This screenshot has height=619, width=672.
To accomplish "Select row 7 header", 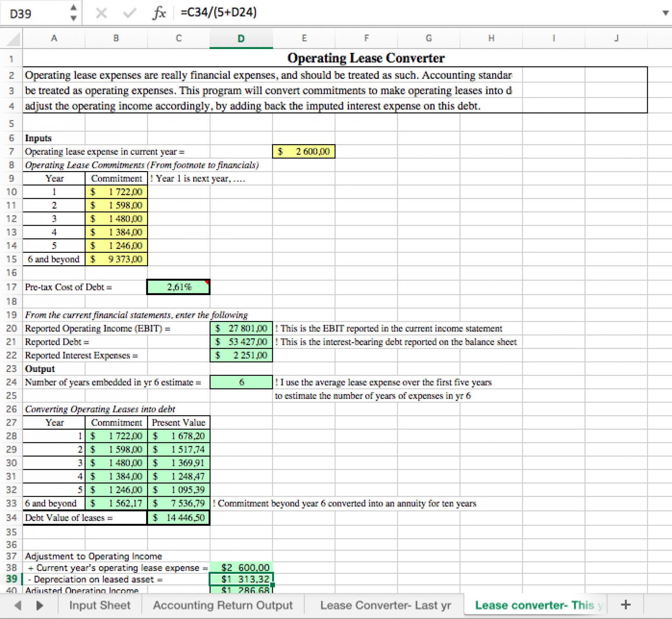I will pos(11,152).
